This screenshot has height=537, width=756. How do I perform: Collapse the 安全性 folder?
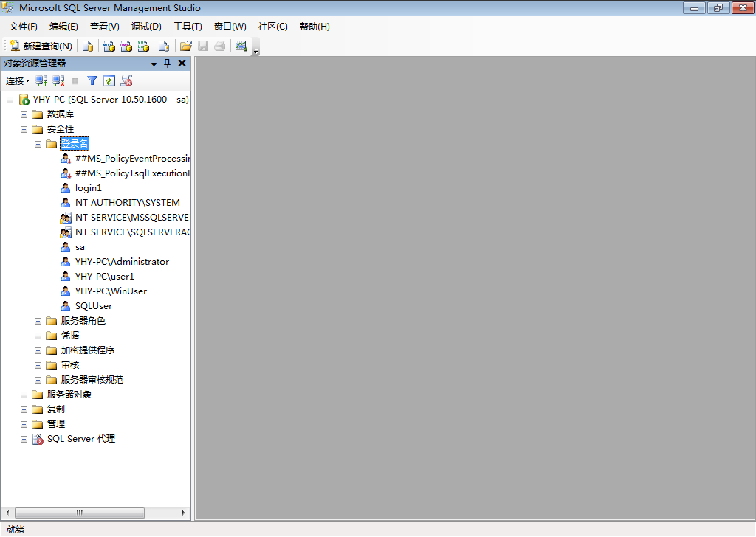24,129
